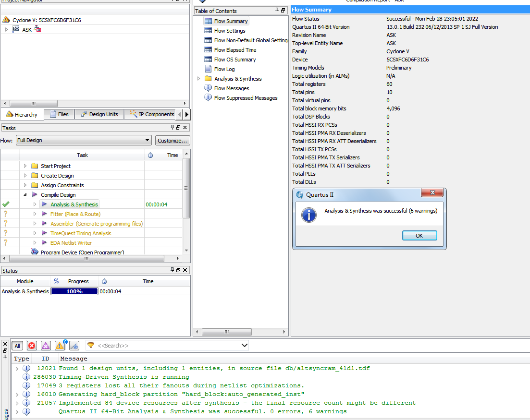
Task: Filter messages by critical warnings icon
Action: 46,346
